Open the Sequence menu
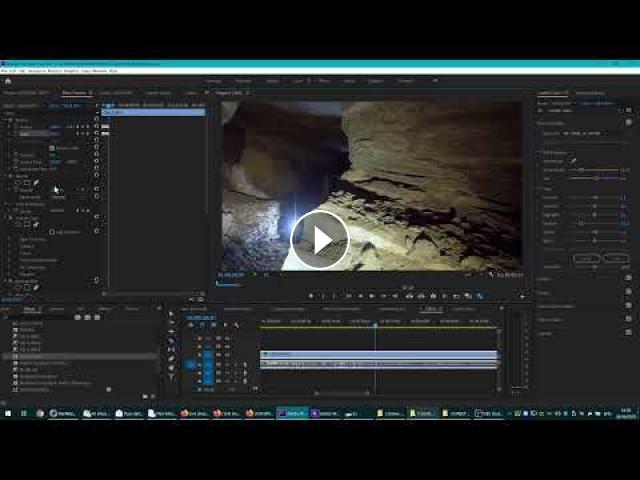 [36, 71]
